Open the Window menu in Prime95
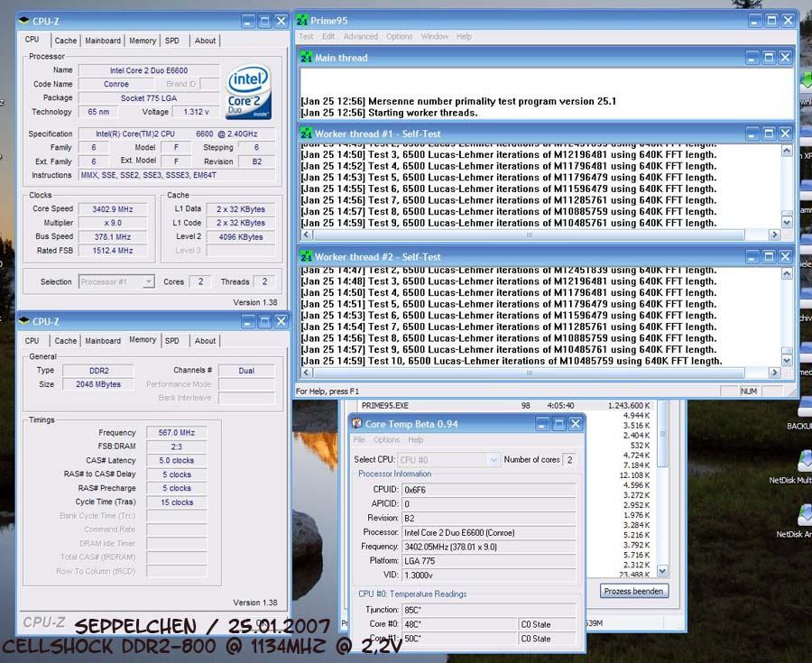This screenshot has height=663, width=812. (435, 36)
